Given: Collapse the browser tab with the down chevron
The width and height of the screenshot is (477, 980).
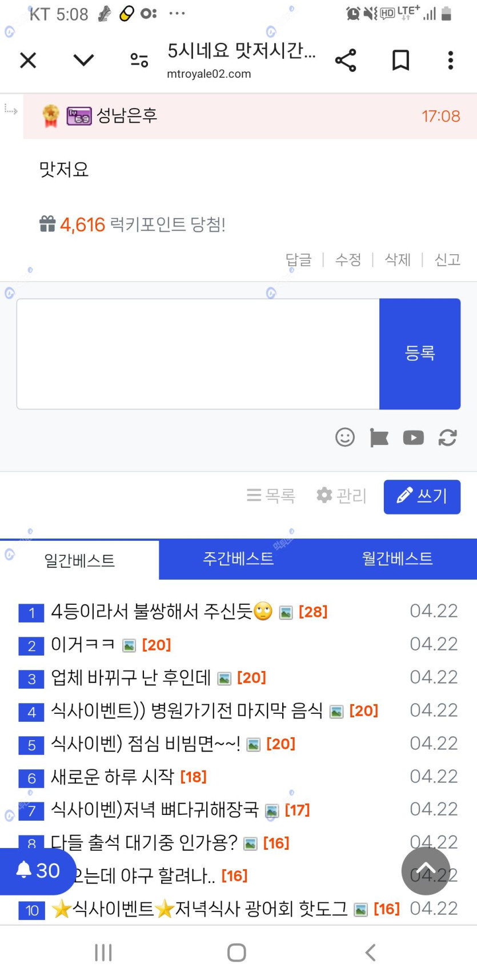Looking at the screenshot, I should [83, 60].
